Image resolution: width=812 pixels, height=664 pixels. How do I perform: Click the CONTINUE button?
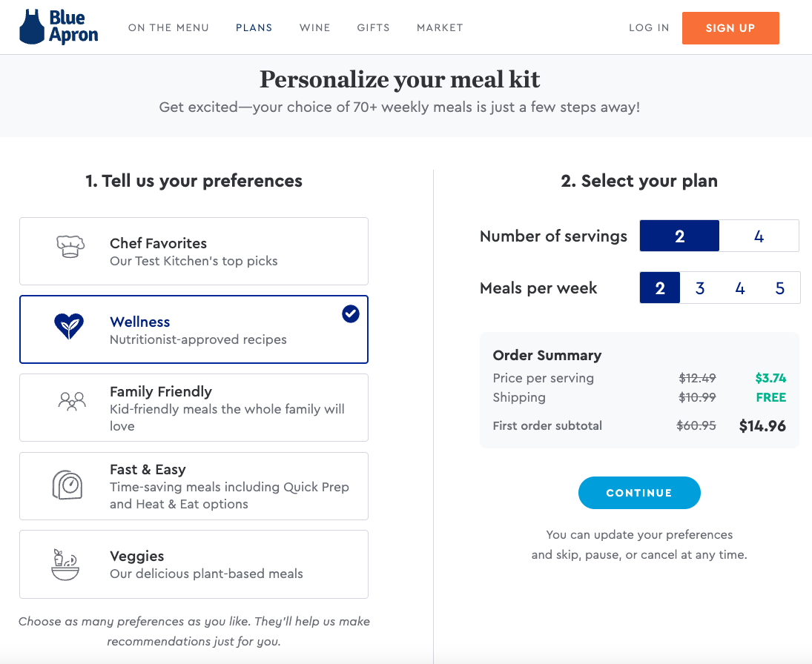(639, 492)
